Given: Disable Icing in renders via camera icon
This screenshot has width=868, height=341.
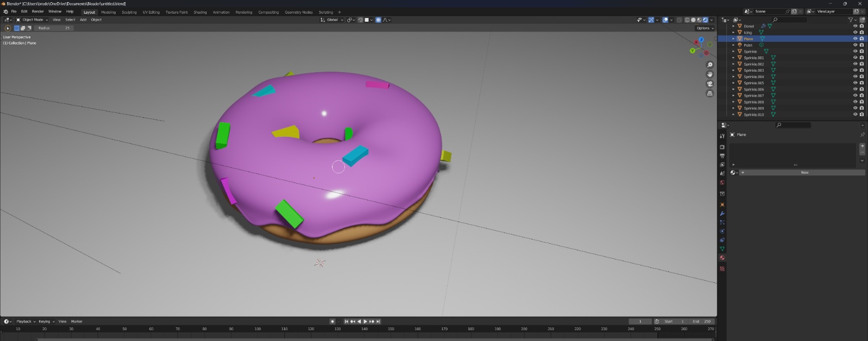Looking at the screenshot, I should coord(861,33).
